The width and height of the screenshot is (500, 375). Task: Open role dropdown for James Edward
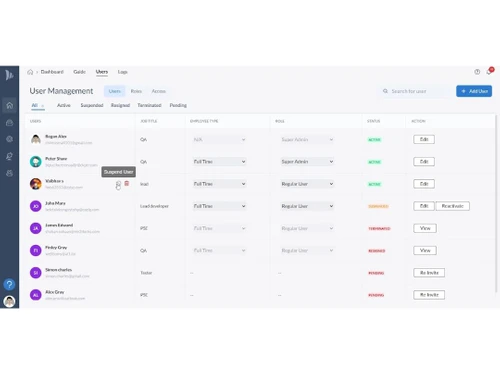pos(307,228)
